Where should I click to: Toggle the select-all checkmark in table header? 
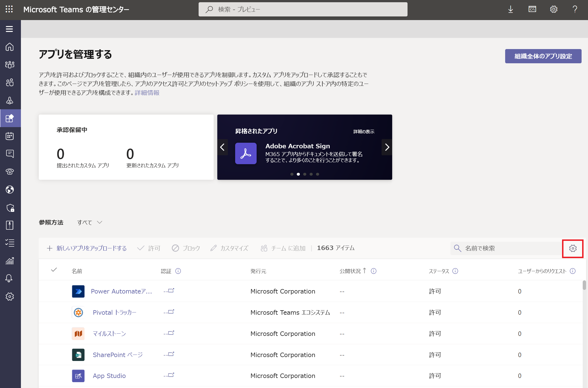pos(54,270)
